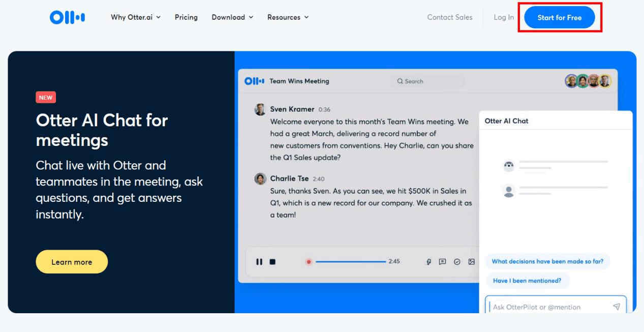Click the 2:40 timestamp by Charlie Tse

coord(319,179)
